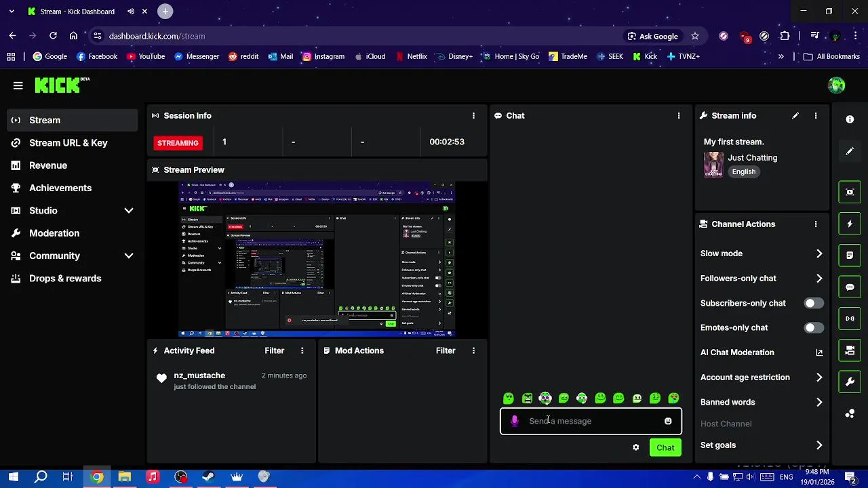Toggle Subscribers-only chat switch
The image size is (868, 488).
coord(814,303)
